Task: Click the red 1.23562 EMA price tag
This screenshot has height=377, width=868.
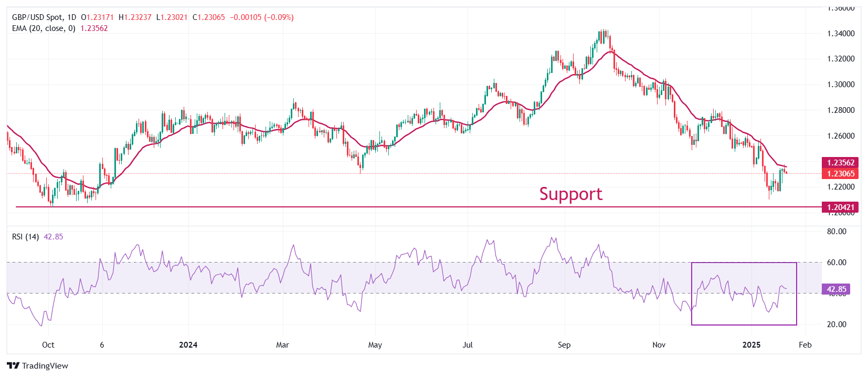Action: point(840,163)
